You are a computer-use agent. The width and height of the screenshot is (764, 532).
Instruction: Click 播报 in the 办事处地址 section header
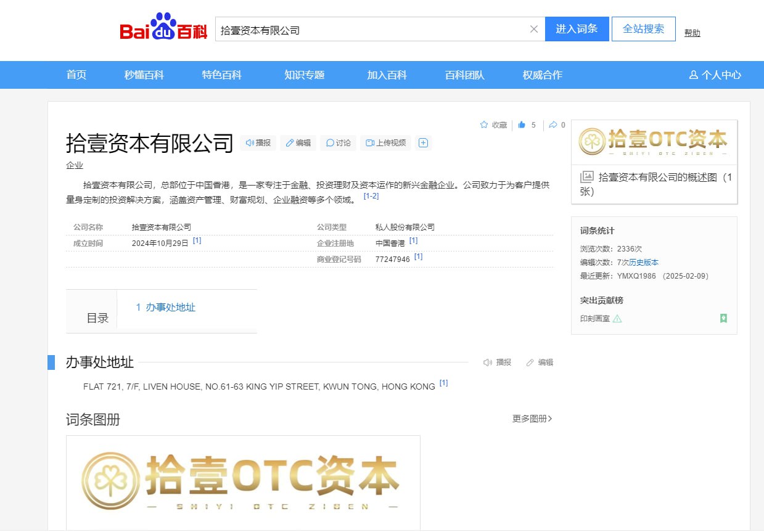(498, 362)
